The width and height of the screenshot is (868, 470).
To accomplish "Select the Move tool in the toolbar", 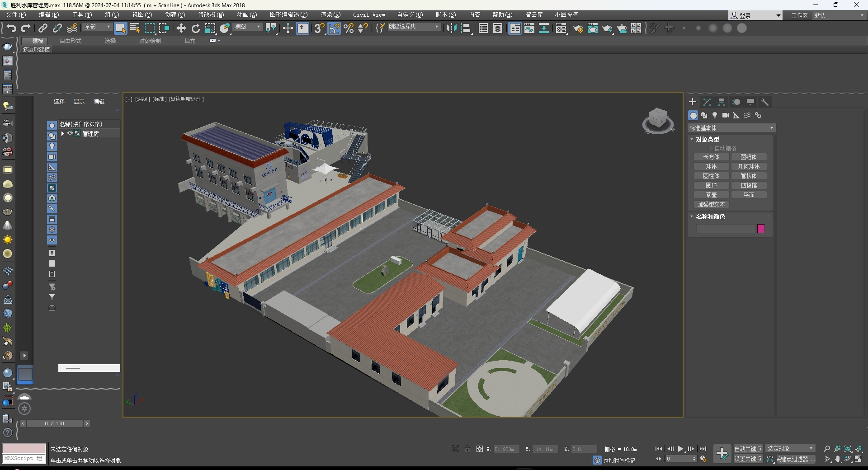I will 181,28.
